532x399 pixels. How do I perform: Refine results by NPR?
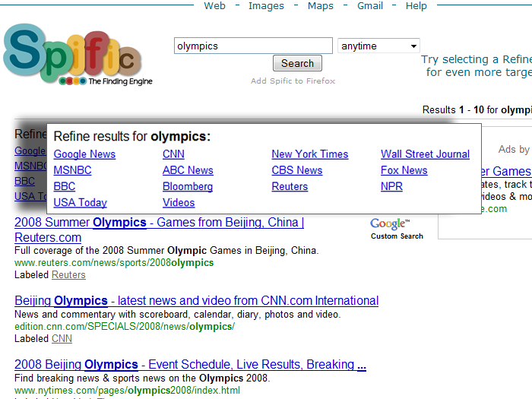[x=391, y=186]
